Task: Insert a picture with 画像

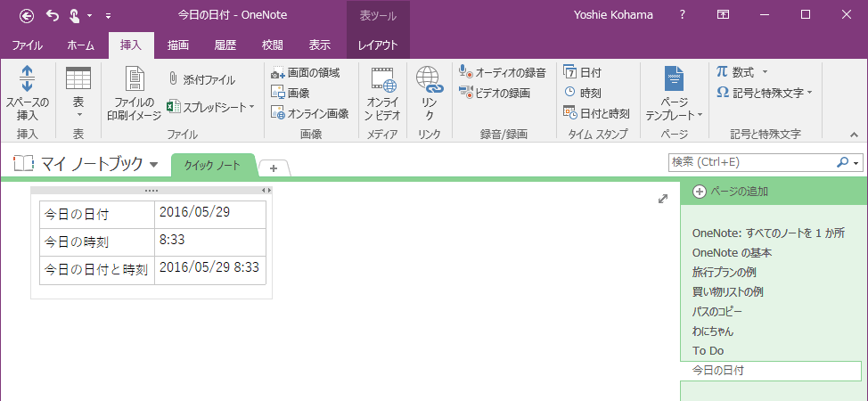Action: [x=290, y=93]
